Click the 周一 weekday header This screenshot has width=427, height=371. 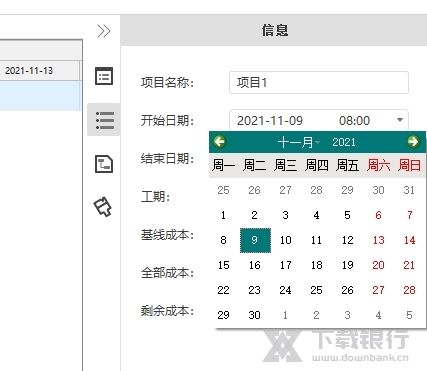click(224, 165)
